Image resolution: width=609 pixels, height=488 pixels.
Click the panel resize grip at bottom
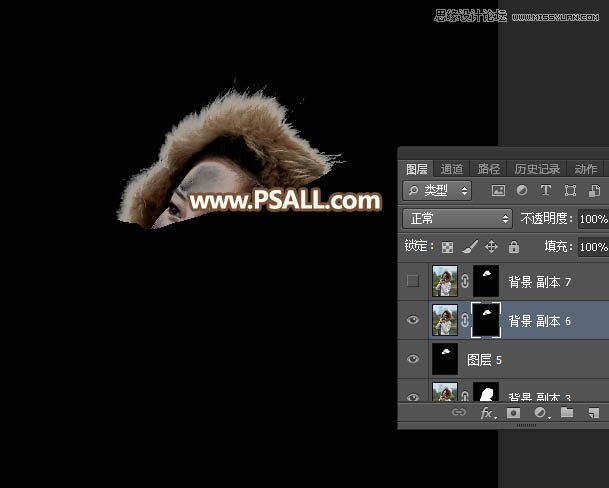tap(526, 425)
